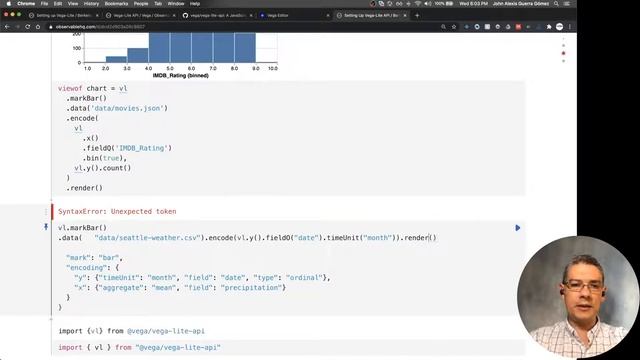The height and width of the screenshot is (360, 640).
Task: Open the home page icon in toolbar
Action: tap(38, 27)
